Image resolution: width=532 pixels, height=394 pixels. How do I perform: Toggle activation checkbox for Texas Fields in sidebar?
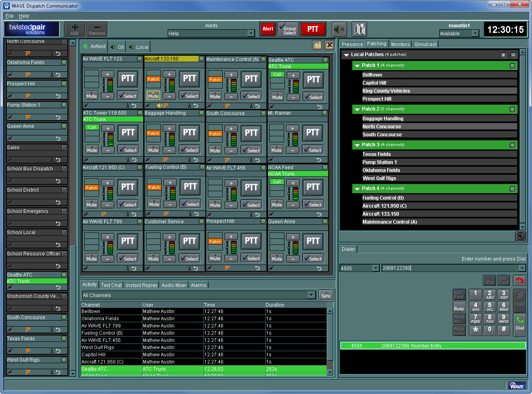pyautogui.click(x=64, y=338)
